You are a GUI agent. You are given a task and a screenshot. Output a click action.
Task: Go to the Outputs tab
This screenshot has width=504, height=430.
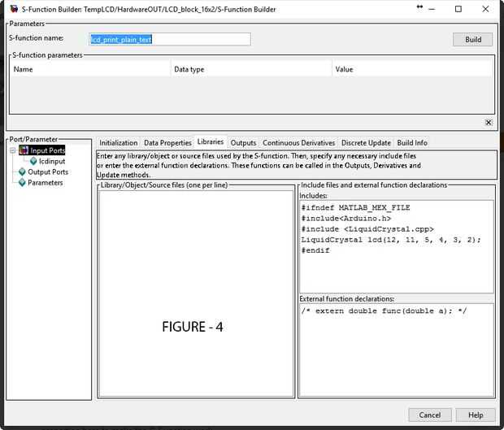(x=243, y=143)
